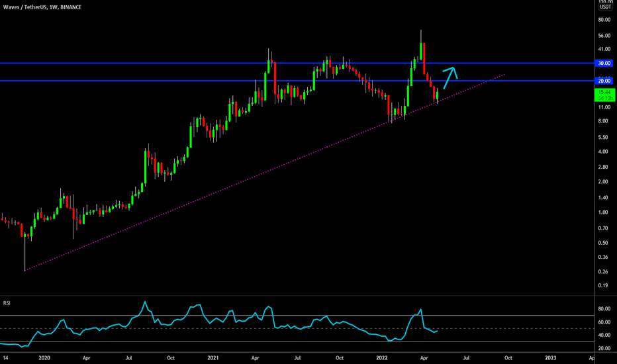617x364 pixels.
Task: Click the 0.50 price scale label
Action: pyautogui.click(x=603, y=243)
